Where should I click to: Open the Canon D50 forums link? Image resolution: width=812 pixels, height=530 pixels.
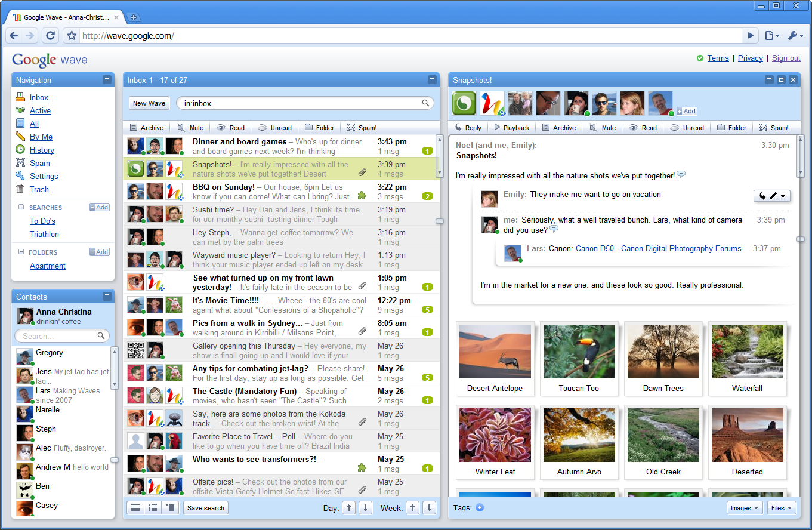[658, 248]
